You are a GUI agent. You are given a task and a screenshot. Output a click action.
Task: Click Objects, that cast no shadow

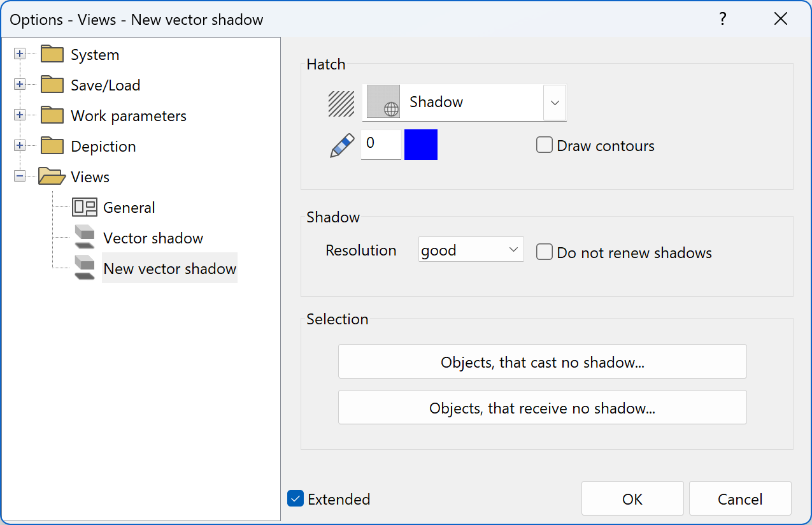coord(542,361)
